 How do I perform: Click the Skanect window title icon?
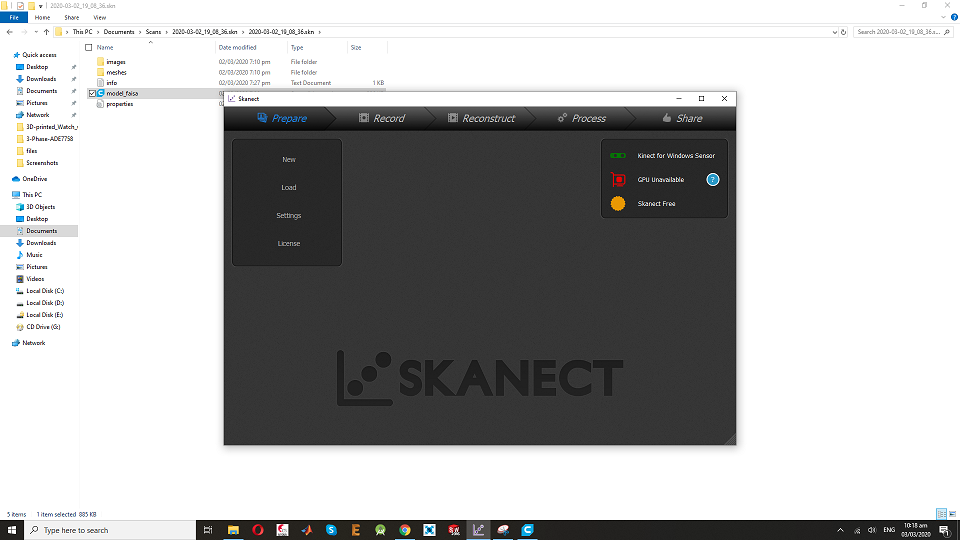[231, 99]
